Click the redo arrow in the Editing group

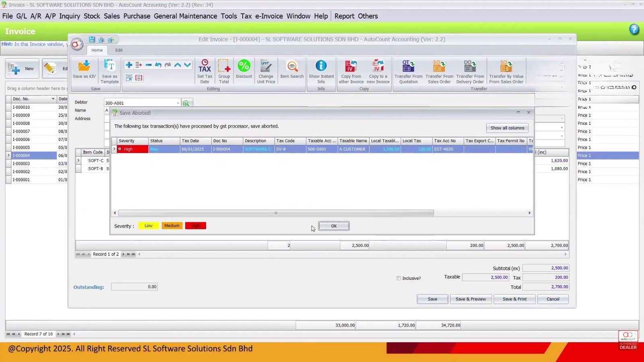[x=168, y=65]
